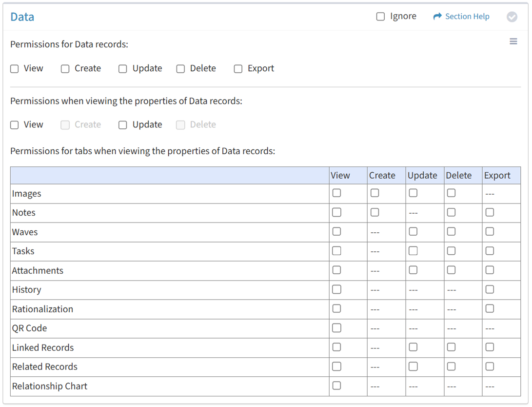Image resolution: width=532 pixels, height=407 pixels.
Task: Tick Export for the History tab
Action: pyautogui.click(x=490, y=289)
